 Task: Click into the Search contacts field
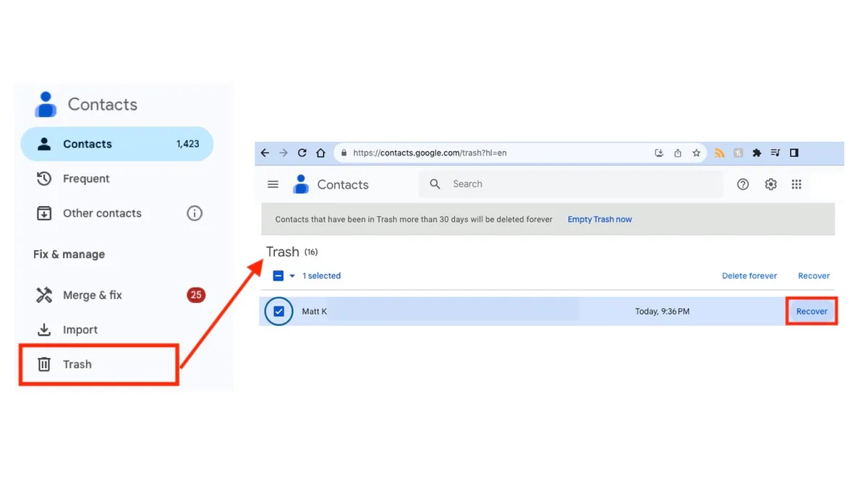coord(571,184)
